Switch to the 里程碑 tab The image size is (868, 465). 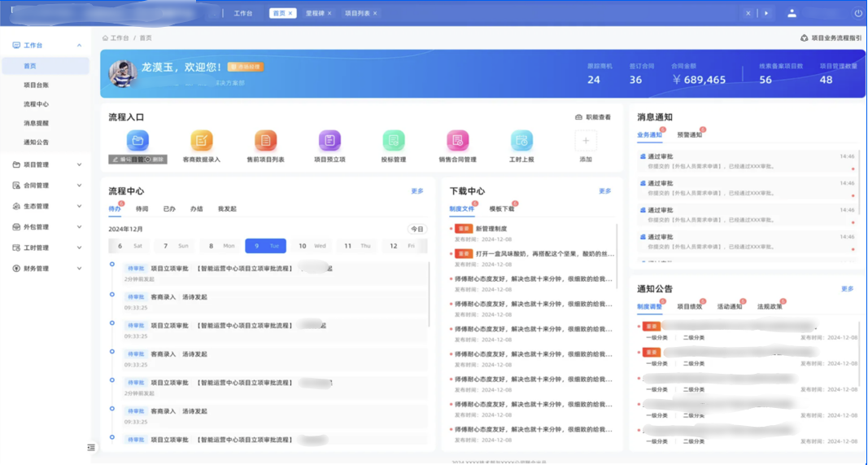(x=315, y=13)
